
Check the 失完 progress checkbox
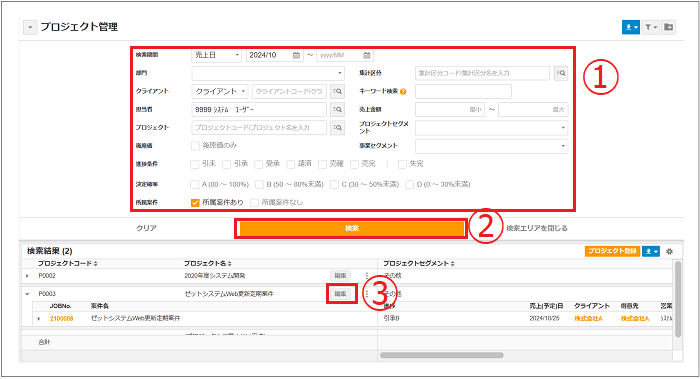(402, 164)
